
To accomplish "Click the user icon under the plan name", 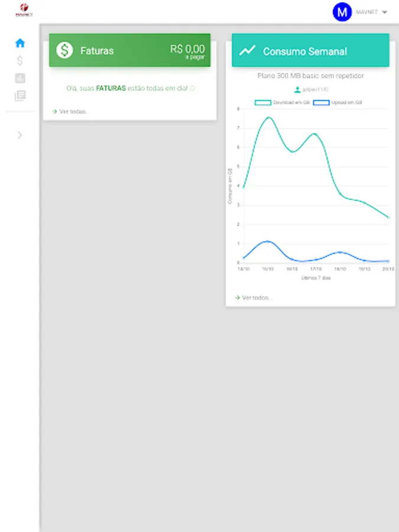I will point(297,90).
